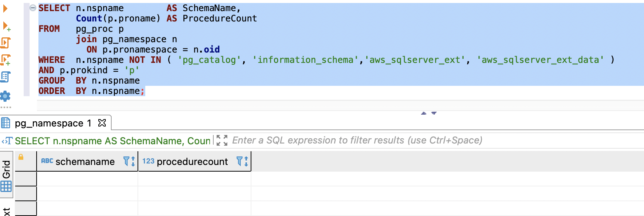
Task: Collapse the SELECT statement fold marker
Action: [x=33, y=8]
